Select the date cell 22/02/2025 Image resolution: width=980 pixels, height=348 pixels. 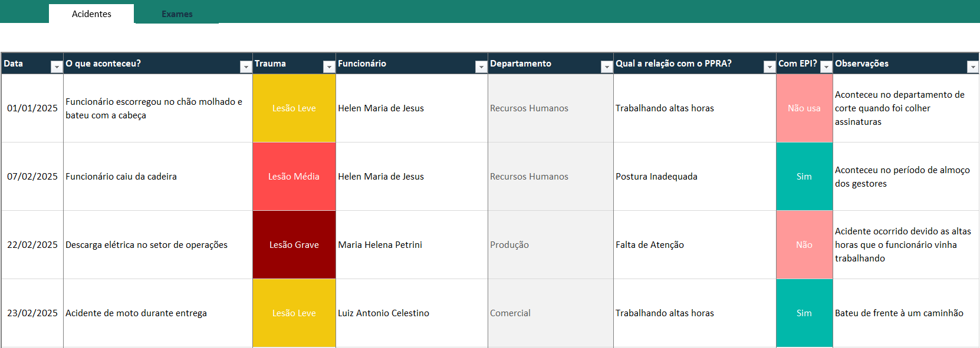(x=32, y=245)
